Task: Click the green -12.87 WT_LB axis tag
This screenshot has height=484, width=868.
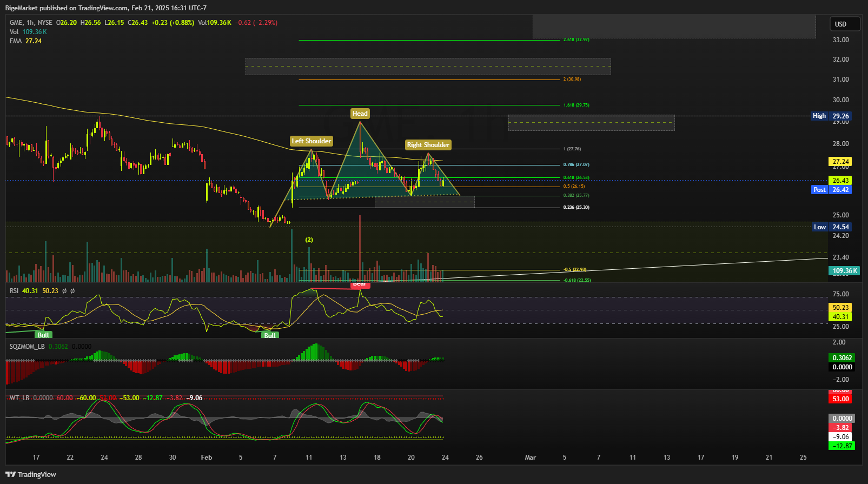Action: 842,446
